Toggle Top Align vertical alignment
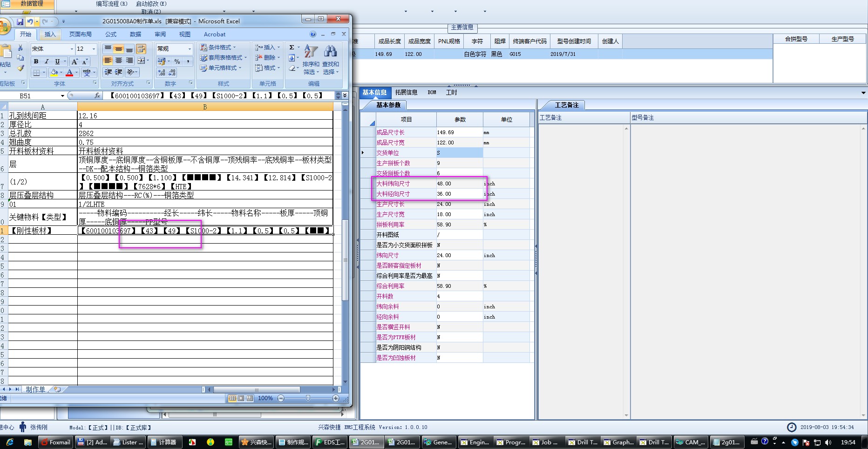The width and height of the screenshot is (868, 449). click(x=108, y=49)
